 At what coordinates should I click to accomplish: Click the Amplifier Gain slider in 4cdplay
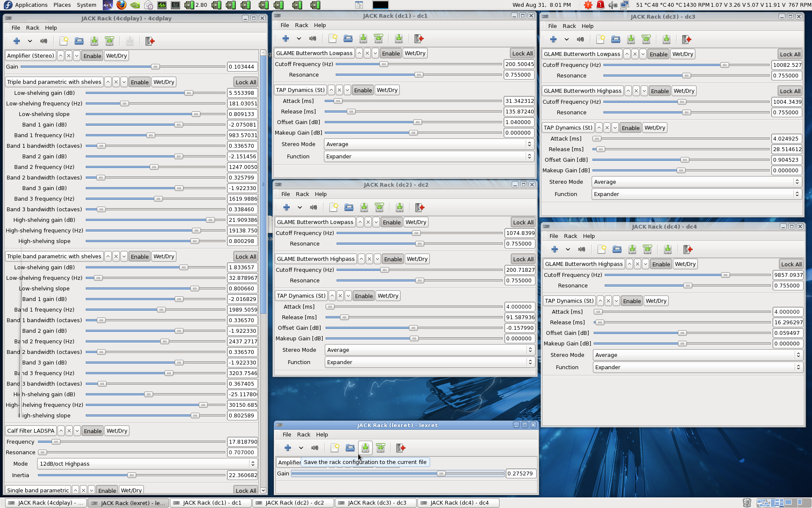tap(123, 66)
